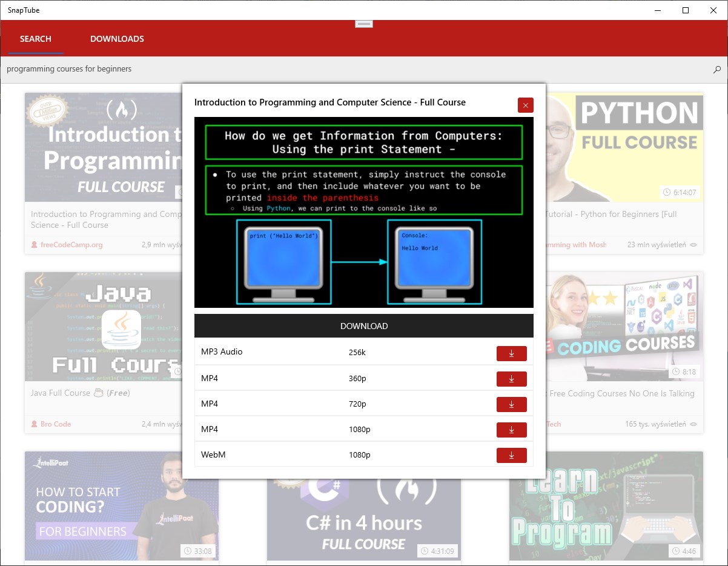Open the How To Start Coding thumbnail
The width and height of the screenshot is (728, 566).
click(121, 506)
